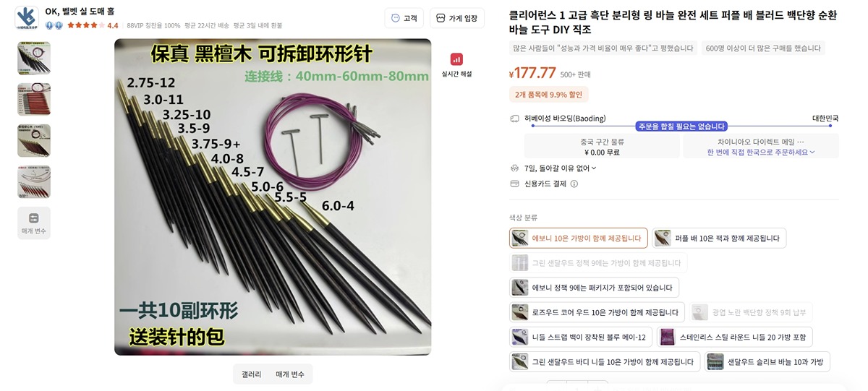
Task: Expand 7일, 돌아갈 이유 없어 dropdown
Action: tap(561, 168)
